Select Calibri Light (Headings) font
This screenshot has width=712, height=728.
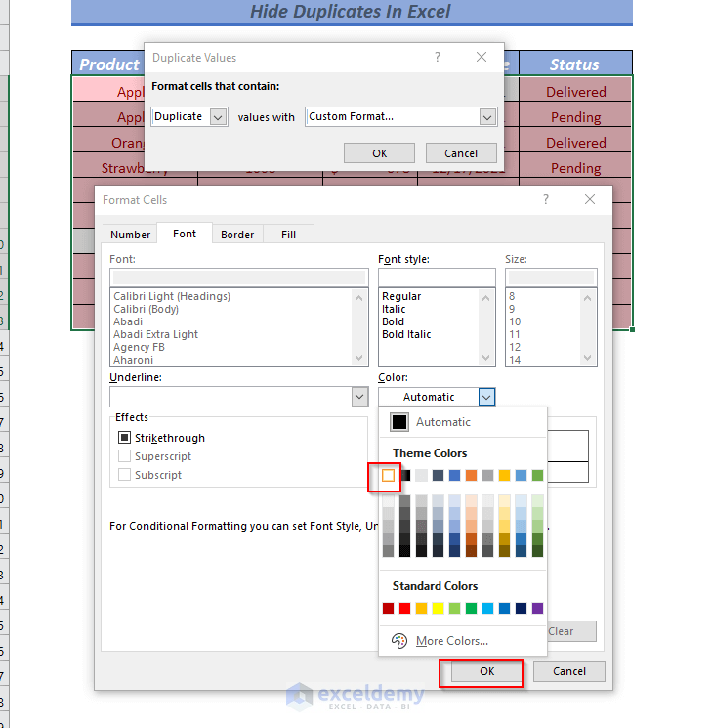tap(172, 296)
